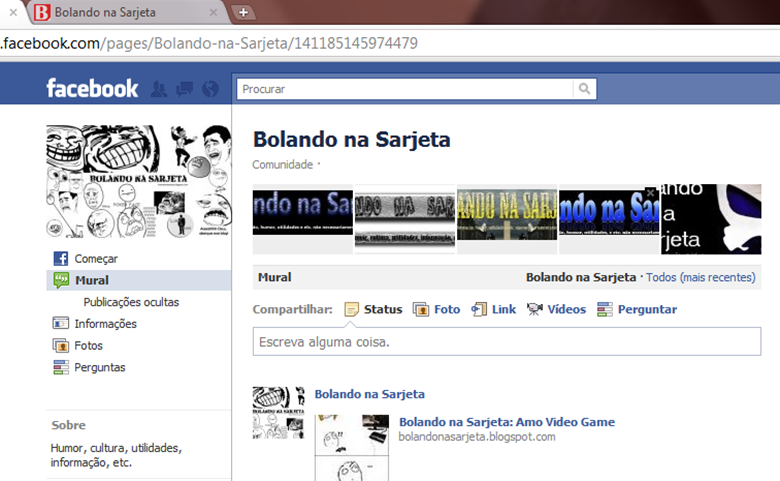Click the Escreva alguma coisa text box
This screenshot has width=780, height=481.
point(507,342)
